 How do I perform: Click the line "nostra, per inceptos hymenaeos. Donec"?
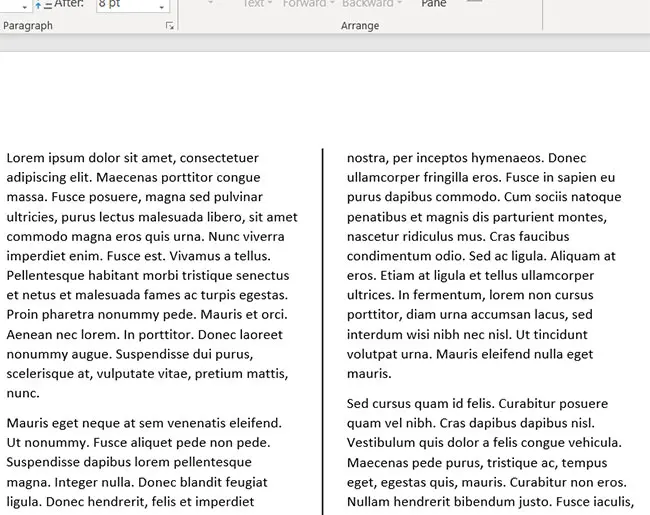[466, 158]
